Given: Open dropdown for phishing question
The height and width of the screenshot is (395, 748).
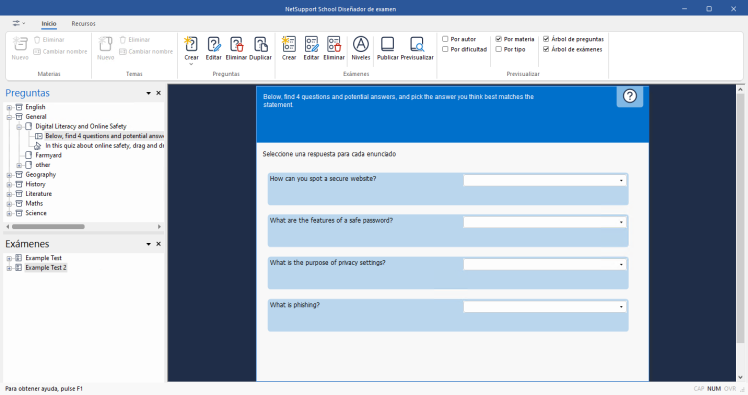Looking at the screenshot, I should click(621, 307).
